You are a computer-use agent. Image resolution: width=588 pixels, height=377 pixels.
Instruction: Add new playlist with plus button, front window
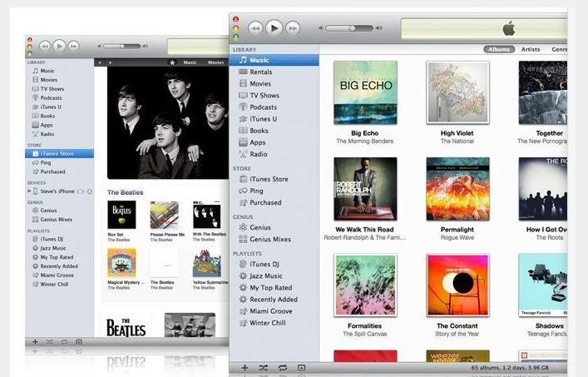(245, 368)
